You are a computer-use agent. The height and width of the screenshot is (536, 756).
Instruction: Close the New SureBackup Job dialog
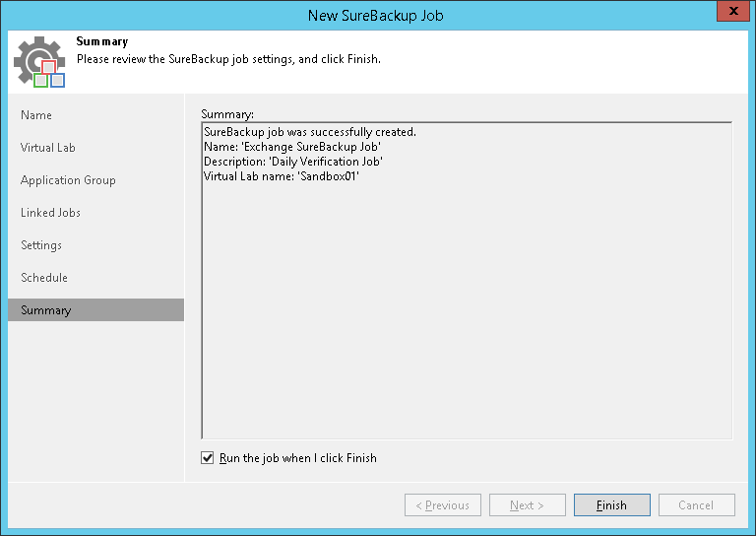pos(732,11)
